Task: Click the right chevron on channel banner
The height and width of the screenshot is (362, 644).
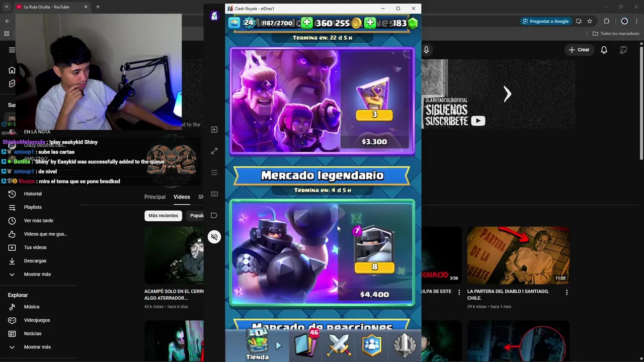Action: point(507,94)
